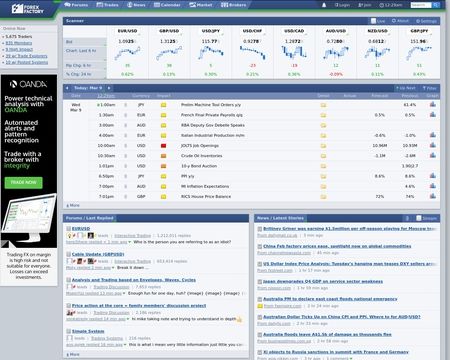450x360 pixels.
Task: Click yellow impact icon for PPI y/y
Action: (x=163, y=176)
